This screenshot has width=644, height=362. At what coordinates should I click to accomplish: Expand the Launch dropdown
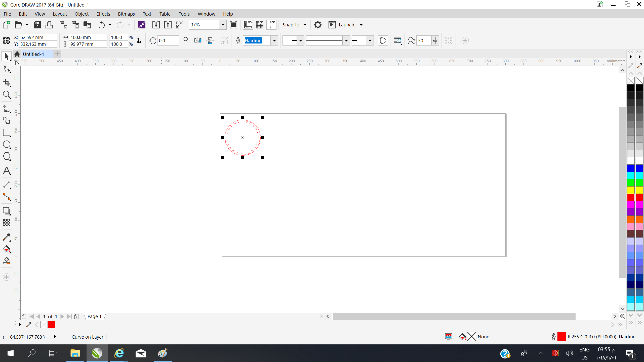pyautogui.click(x=361, y=25)
